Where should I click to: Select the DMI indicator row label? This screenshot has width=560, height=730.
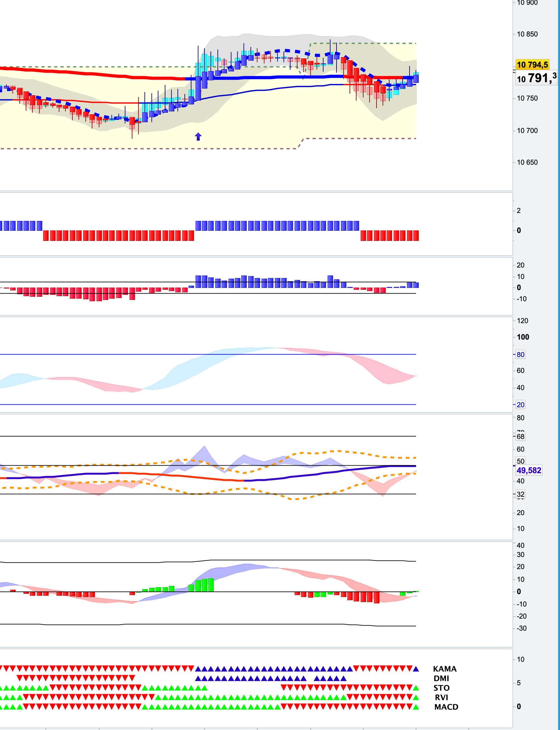[441, 678]
